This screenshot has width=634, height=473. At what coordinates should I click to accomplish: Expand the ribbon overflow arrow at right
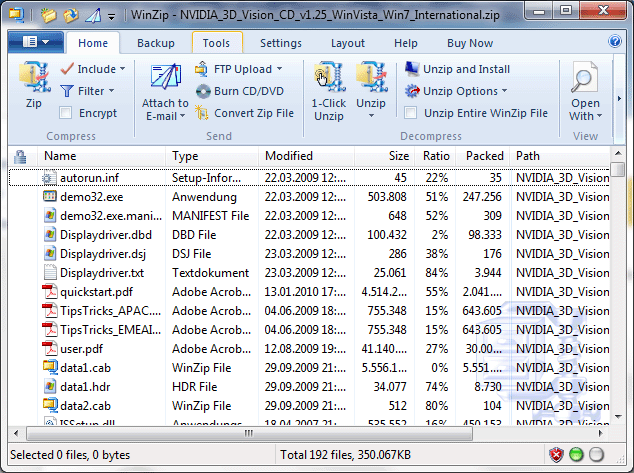click(619, 99)
